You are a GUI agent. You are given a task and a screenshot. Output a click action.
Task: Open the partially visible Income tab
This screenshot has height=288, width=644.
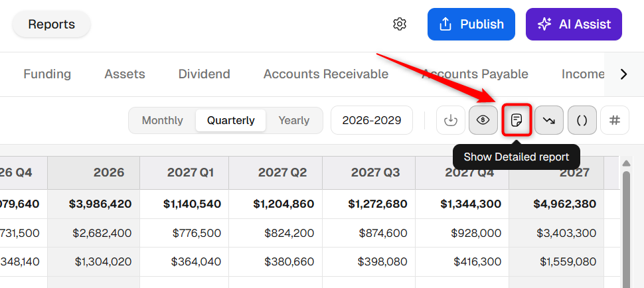point(583,74)
